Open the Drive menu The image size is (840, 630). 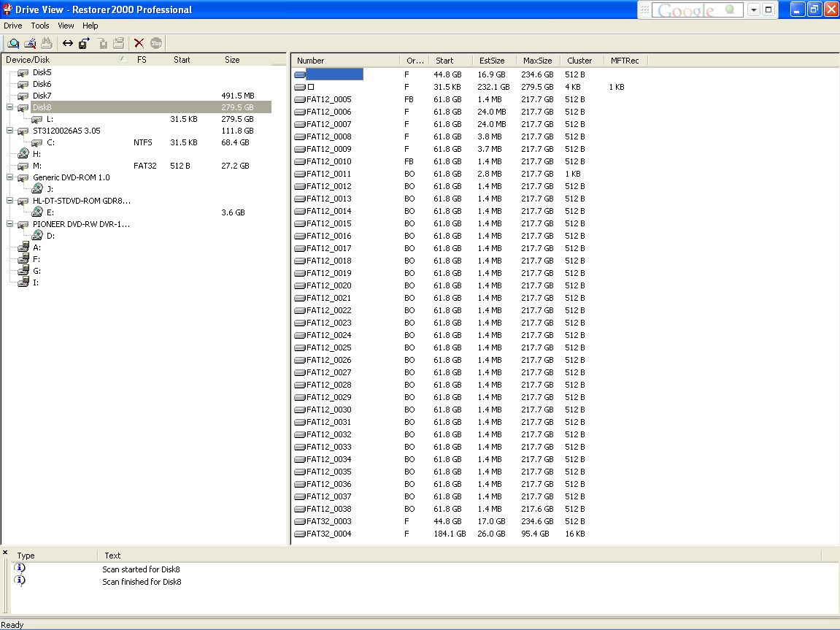[13, 26]
